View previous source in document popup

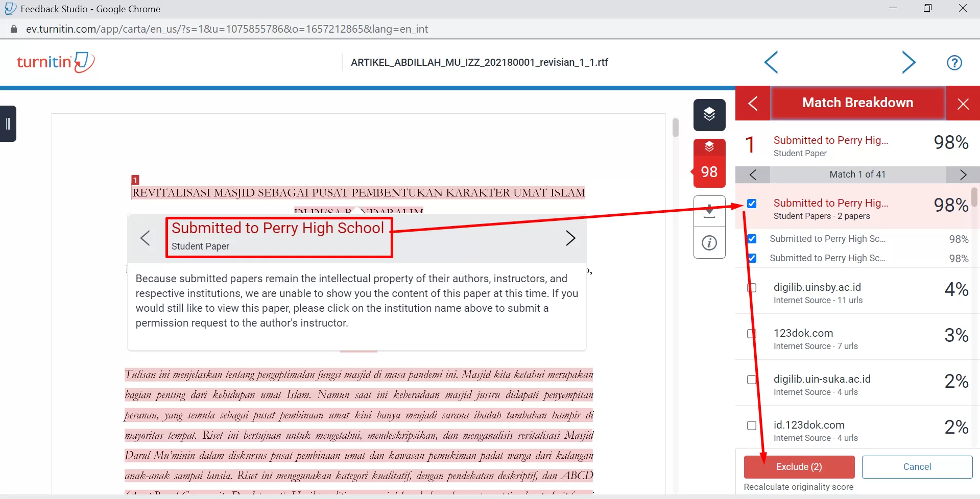[145, 238]
